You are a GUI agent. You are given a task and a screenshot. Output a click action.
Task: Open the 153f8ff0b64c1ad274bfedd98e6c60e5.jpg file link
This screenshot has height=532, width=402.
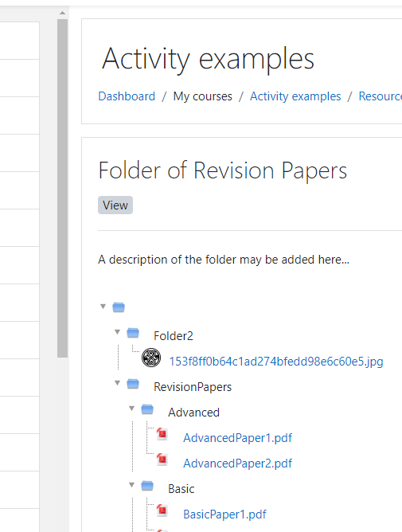click(x=276, y=362)
